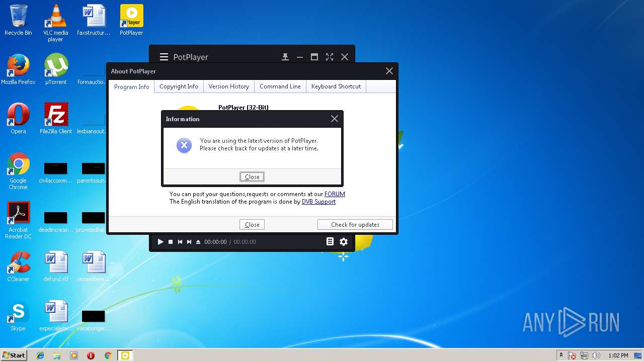Open Chrome from the taskbar
The width and height of the screenshot is (644, 362).
pyautogui.click(x=108, y=355)
